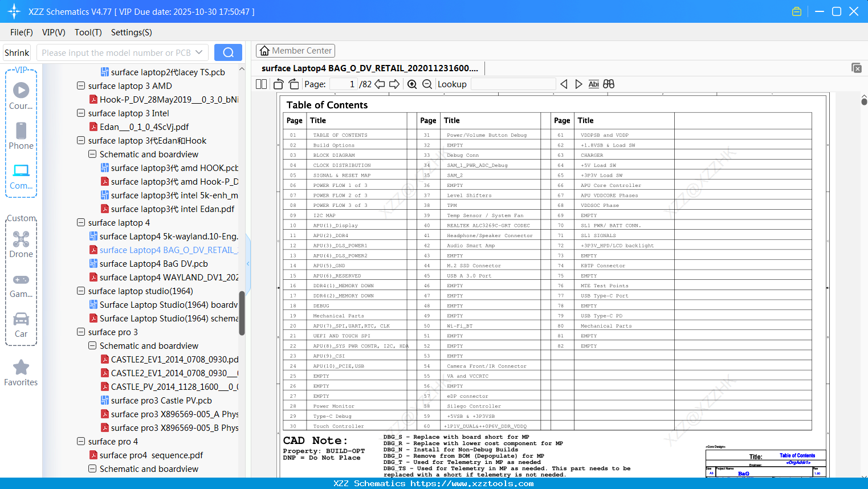Collapse the surface laptop 3 Intel folder
The image size is (868, 489).
[x=81, y=113]
